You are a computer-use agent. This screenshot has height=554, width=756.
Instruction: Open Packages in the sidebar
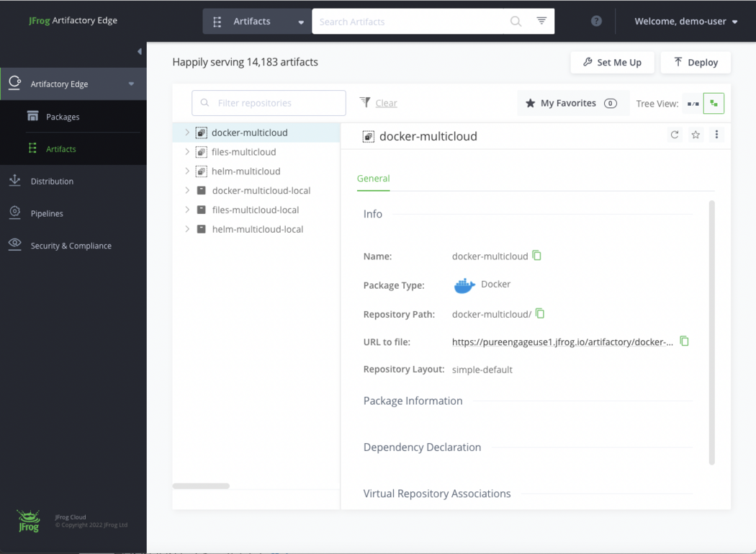(x=63, y=116)
